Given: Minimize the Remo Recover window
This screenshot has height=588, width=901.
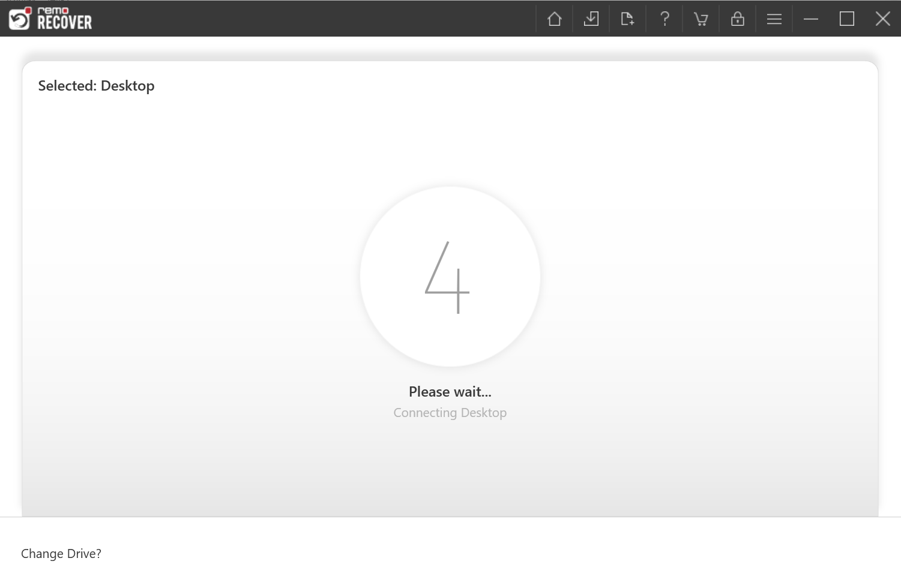Looking at the screenshot, I should 811,19.
